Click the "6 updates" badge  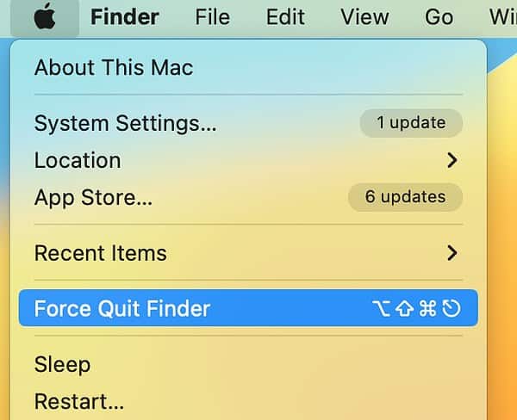click(405, 197)
